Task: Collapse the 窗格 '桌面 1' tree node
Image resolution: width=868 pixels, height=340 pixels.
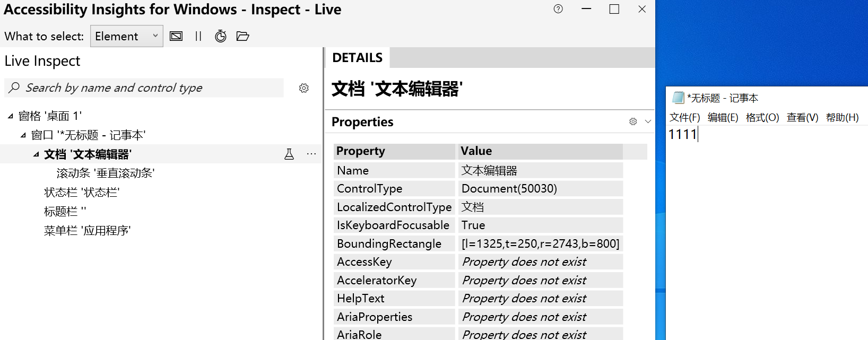Action: (10, 116)
